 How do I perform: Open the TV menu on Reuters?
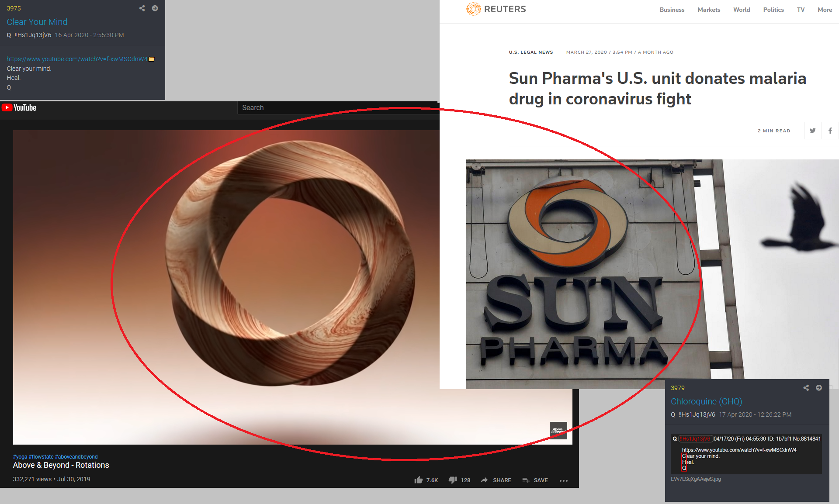(801, 10)
